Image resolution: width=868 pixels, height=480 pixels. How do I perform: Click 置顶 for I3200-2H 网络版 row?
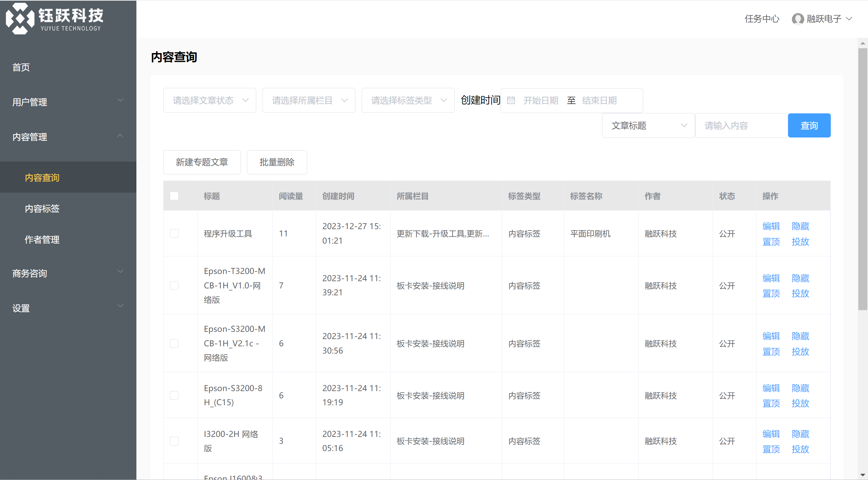(771, 449)
